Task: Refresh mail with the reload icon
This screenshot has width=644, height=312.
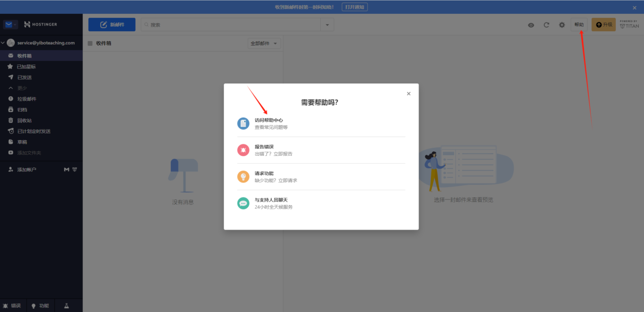Action: pyautogui.click(x=546, y=25)
